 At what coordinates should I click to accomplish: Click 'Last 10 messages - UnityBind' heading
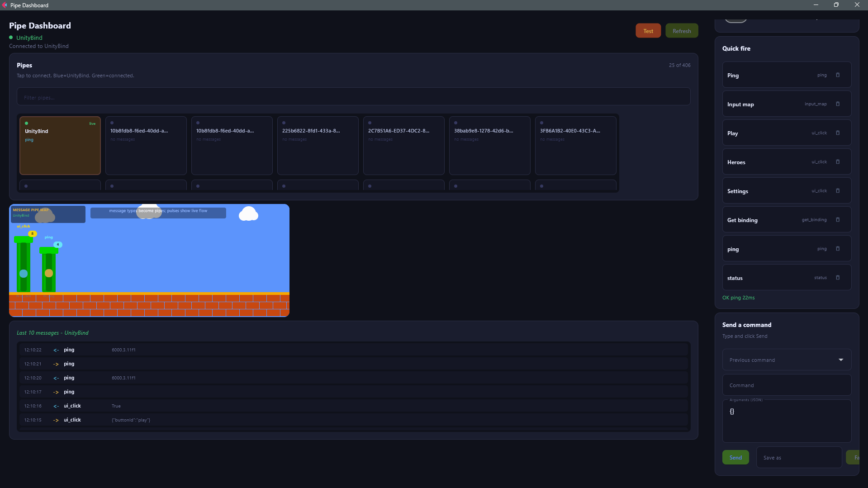pyautogui.click(x=52, y=333)
